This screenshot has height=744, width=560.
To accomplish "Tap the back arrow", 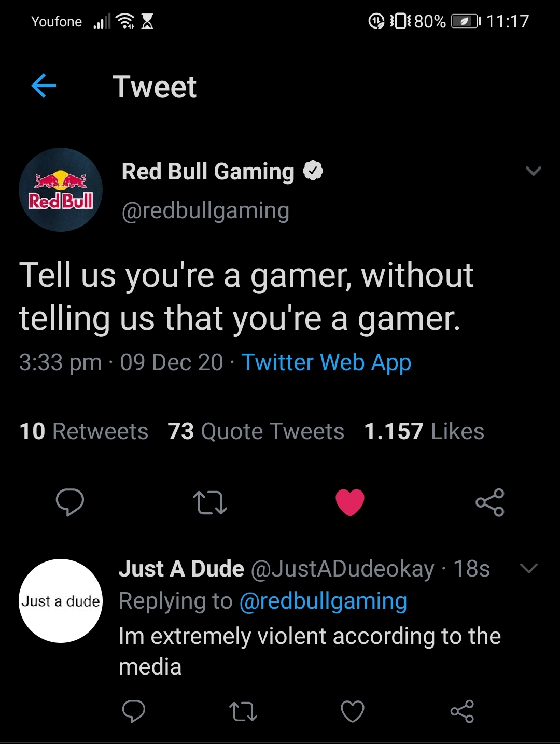I will tap(44, 86).
